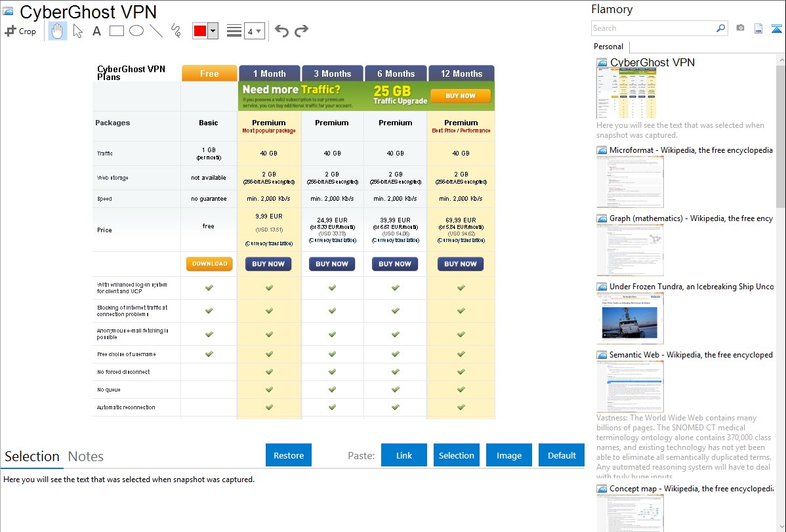Click the document page icon

758,28
